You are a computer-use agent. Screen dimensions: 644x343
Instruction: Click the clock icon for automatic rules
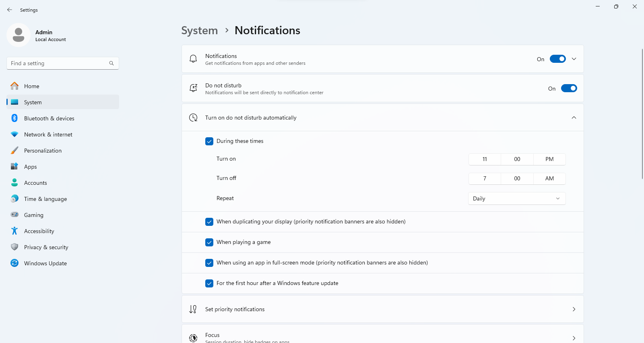(193, 118)
